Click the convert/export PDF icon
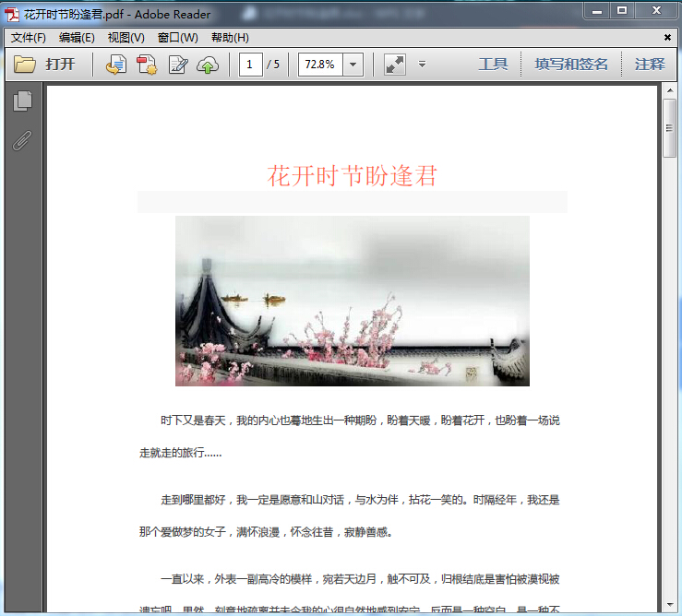682x616 pixels. pyautogui.click(x=116, y=65)
